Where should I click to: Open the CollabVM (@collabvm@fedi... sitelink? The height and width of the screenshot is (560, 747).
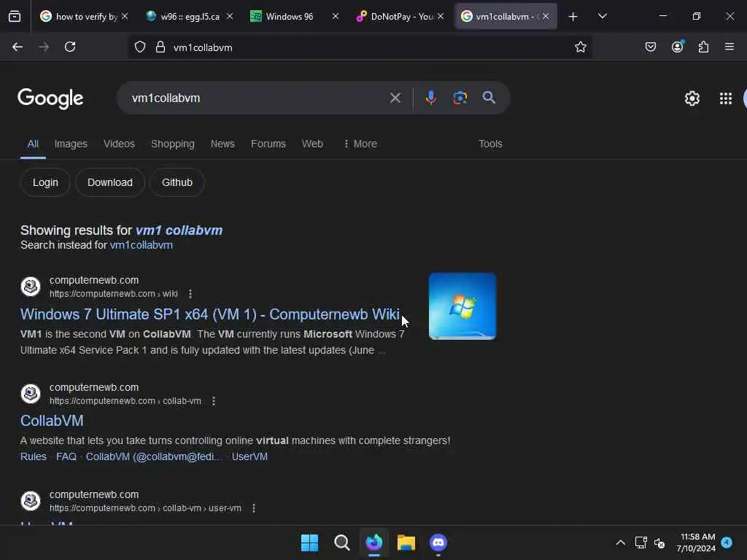coord(154,456)
